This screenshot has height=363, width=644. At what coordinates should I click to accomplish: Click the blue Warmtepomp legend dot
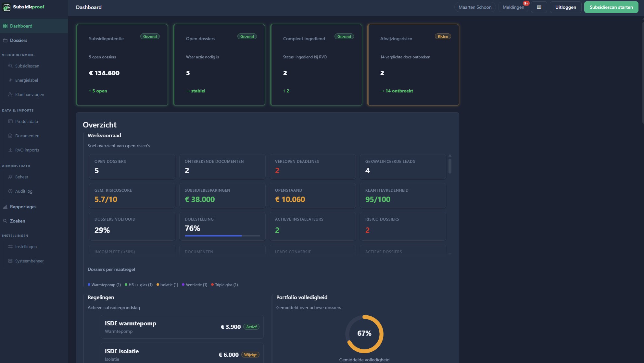point(89,284)
